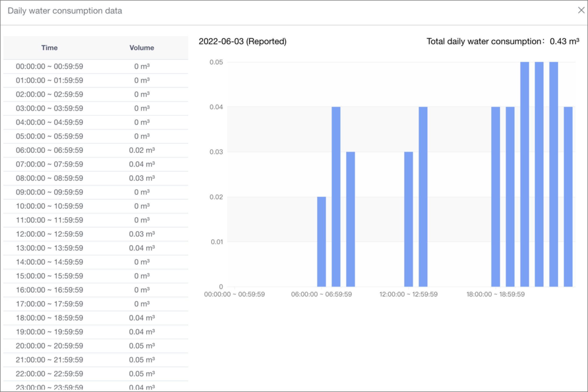Viewport: 588px width, 392px height.
Task: Click the 07:00 hour bar in chart
Action: point(336,197)
